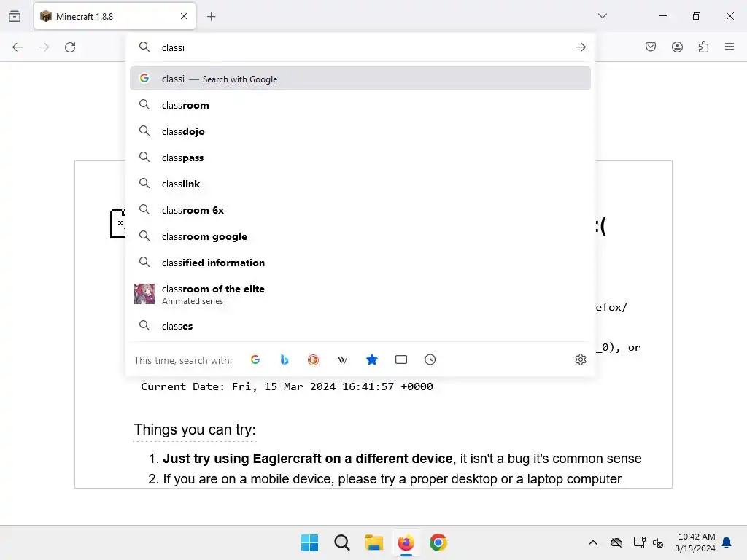Click the Go arrow in address bar
747x560 pixels.
click(x=580, y=47)
